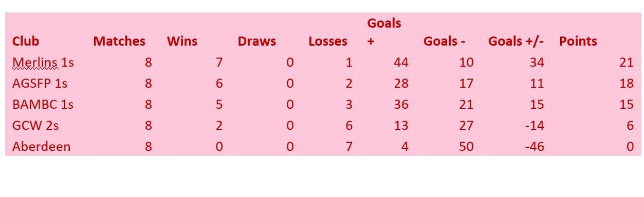Select the Wins column header
Image resolution: width=644 pixels, height=197 pixels.
[182, 42]
